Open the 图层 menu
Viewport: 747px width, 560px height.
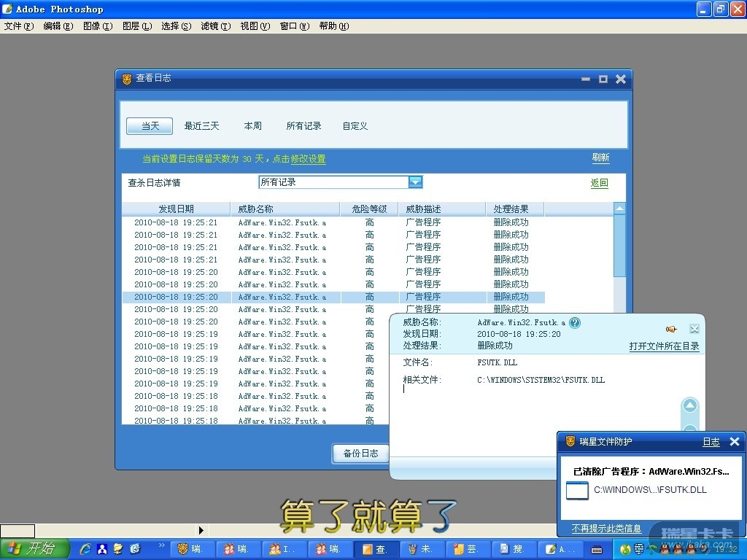137,26
